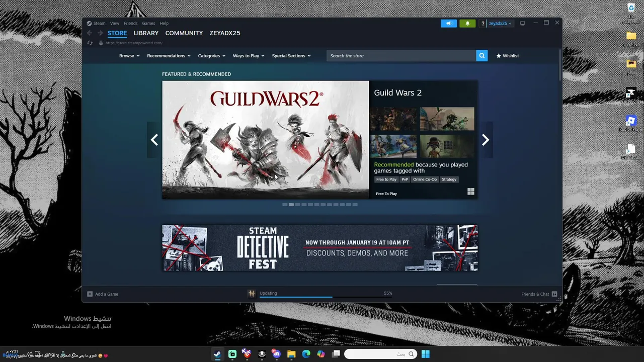Open the Friends & Chat icon
The height and width of the screenshot is (362, 644).
pyautogui.click(x=554, y=294)
